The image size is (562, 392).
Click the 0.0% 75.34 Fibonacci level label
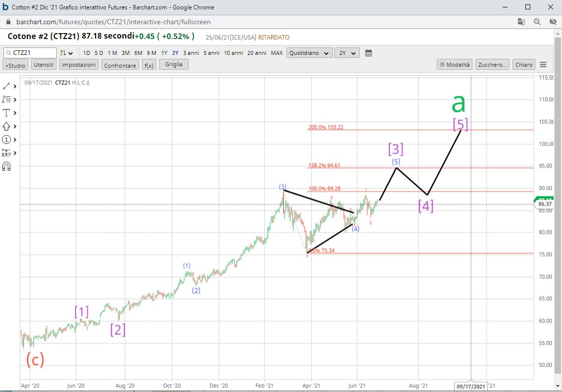(x=322, y=251)
